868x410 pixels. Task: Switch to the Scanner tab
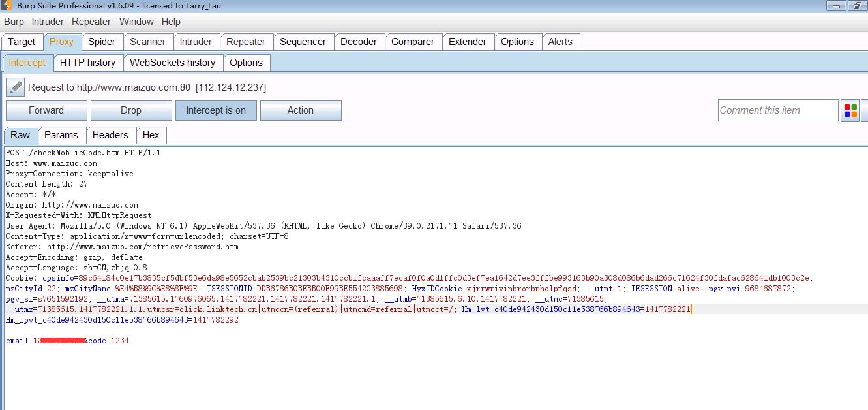tap(147, 42)
